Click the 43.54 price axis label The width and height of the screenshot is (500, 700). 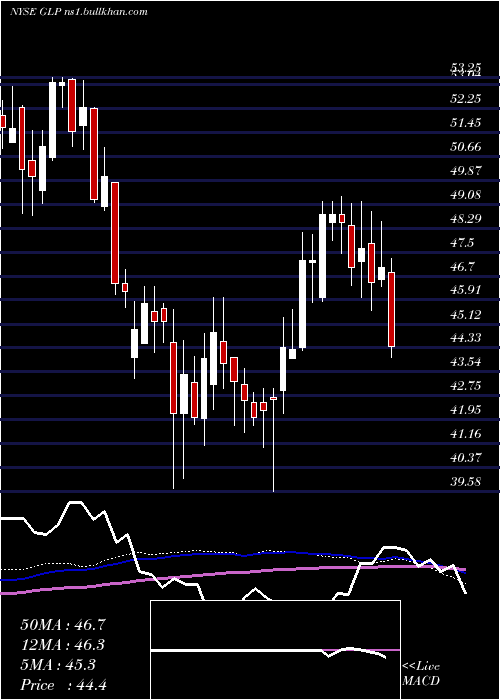466,362
